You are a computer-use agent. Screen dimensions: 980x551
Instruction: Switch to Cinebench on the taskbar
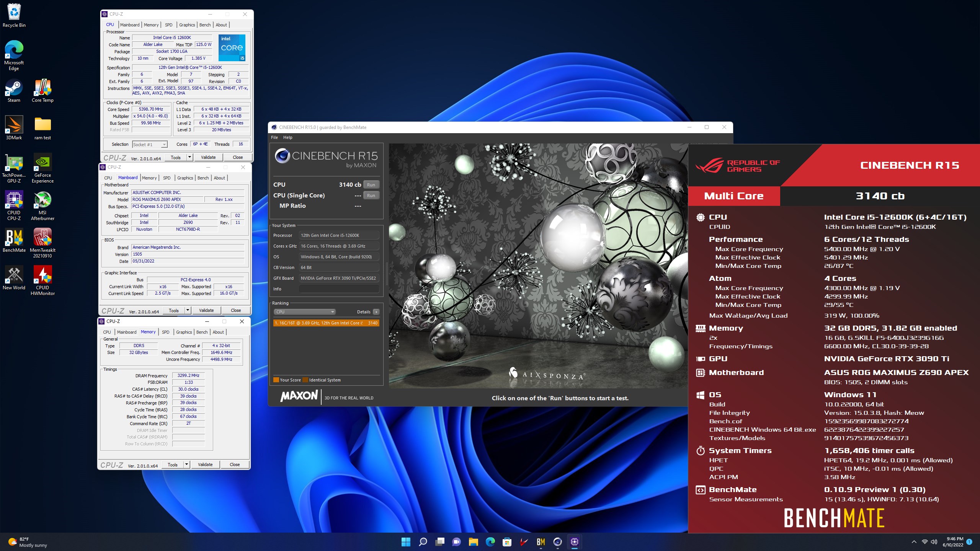[x=558, y=541]
